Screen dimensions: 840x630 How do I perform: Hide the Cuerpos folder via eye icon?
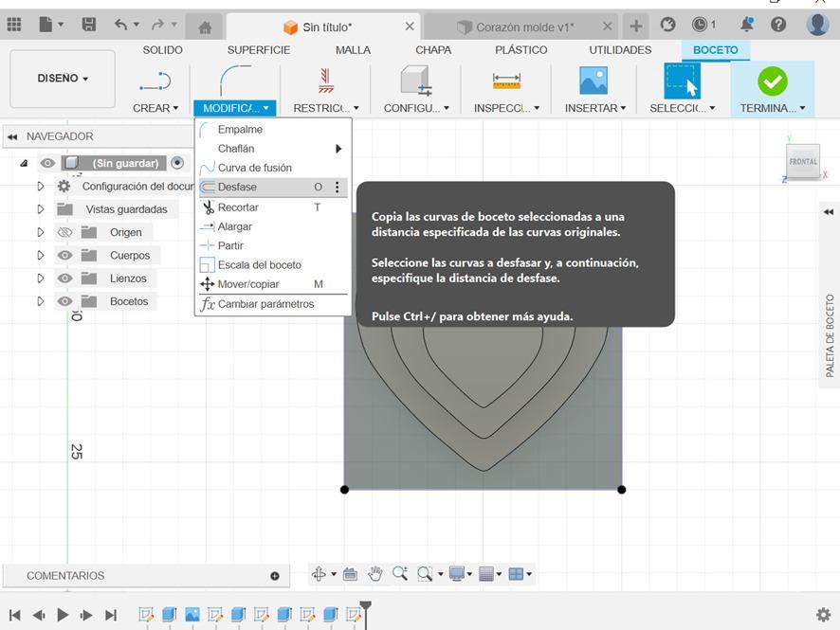click(x=64, y=255)
